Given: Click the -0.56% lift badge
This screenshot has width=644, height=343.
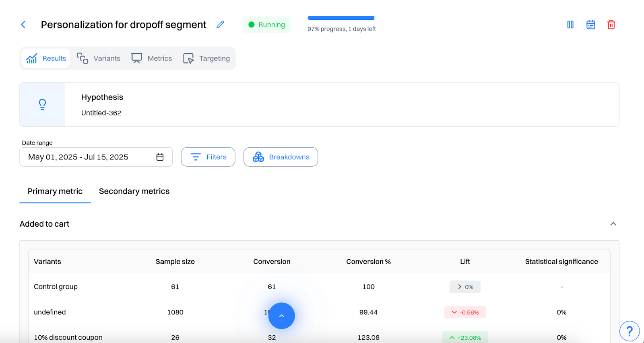Looking at the screenshot, I should pos(465,312).
